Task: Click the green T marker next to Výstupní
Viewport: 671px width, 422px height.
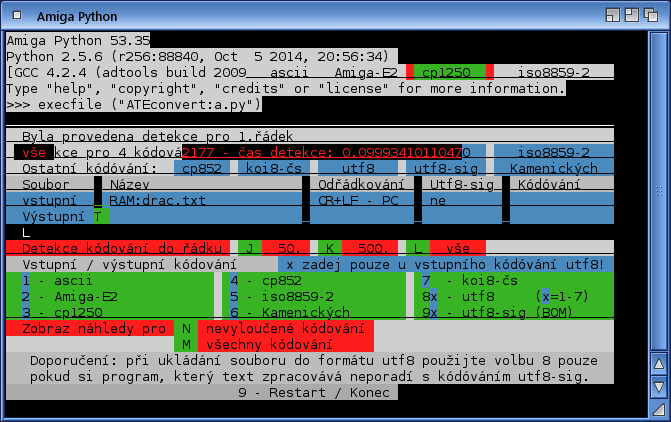Action: (x=96, y=216)
